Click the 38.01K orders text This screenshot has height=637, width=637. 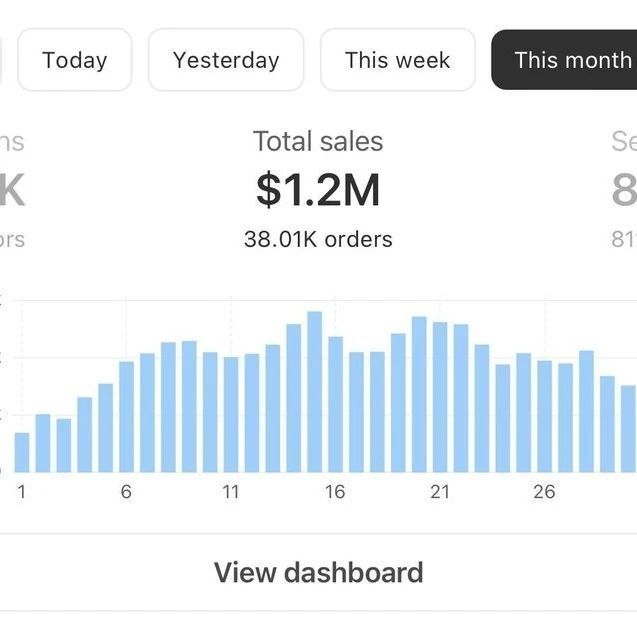click(x=318, y=239)
